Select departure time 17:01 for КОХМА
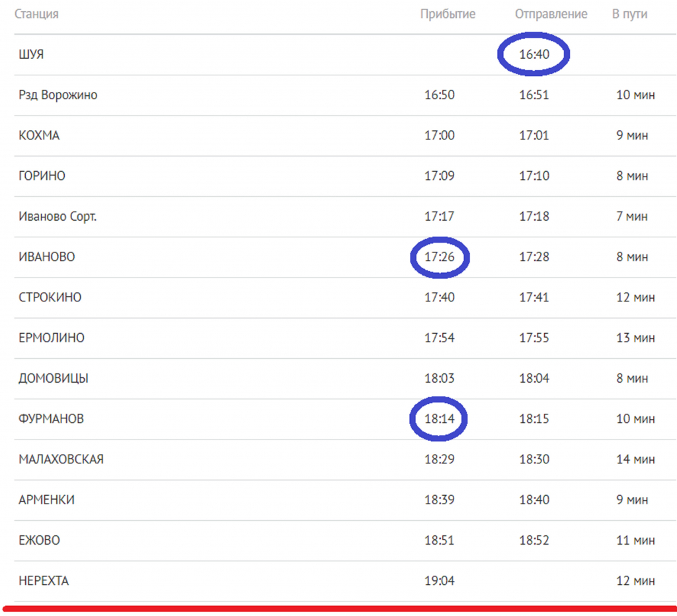Screen dimensions: 677x616 tap(534, 135)
